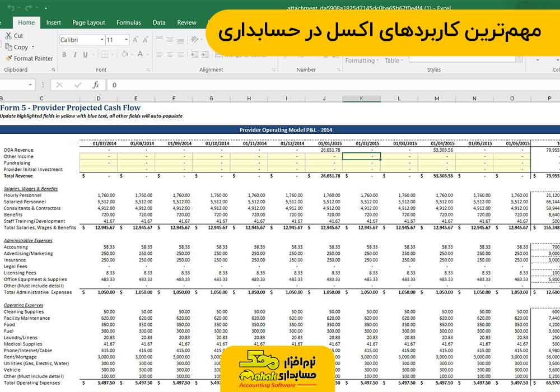Select the 'Form 5 - Provider Projected Cash Flow' title
The image size is (560, 392).
71,108
